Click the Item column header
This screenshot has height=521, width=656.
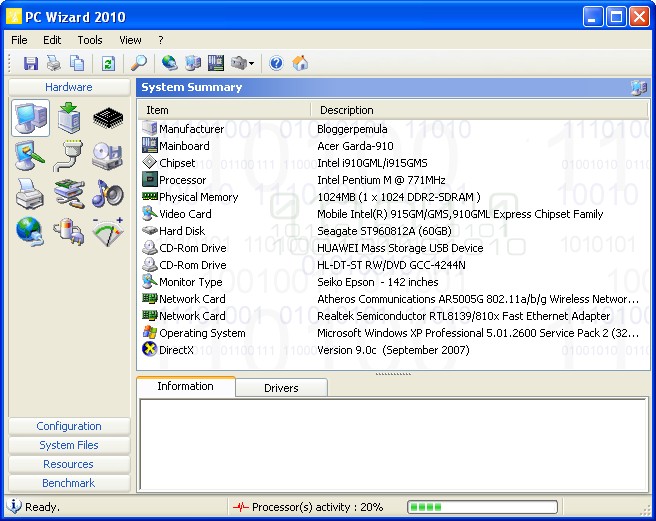point(224,110)
